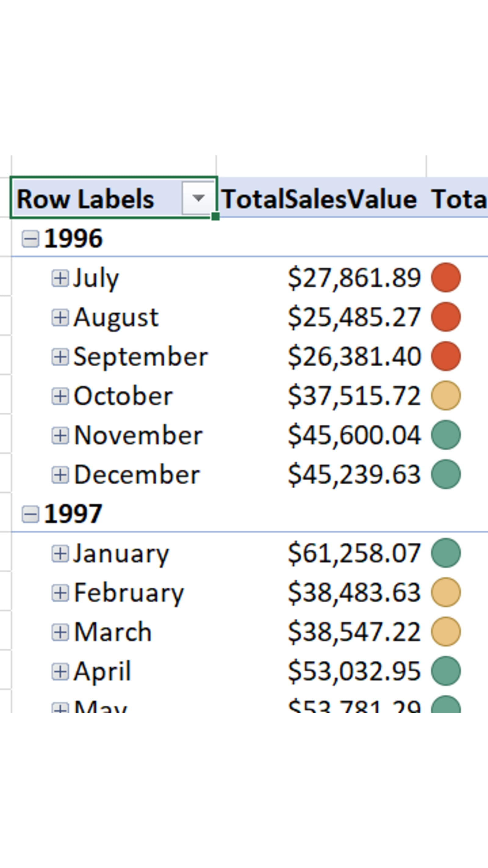488x868 pixels.
Task: Click the green indicator next to November
Action: tap(445, 436)
